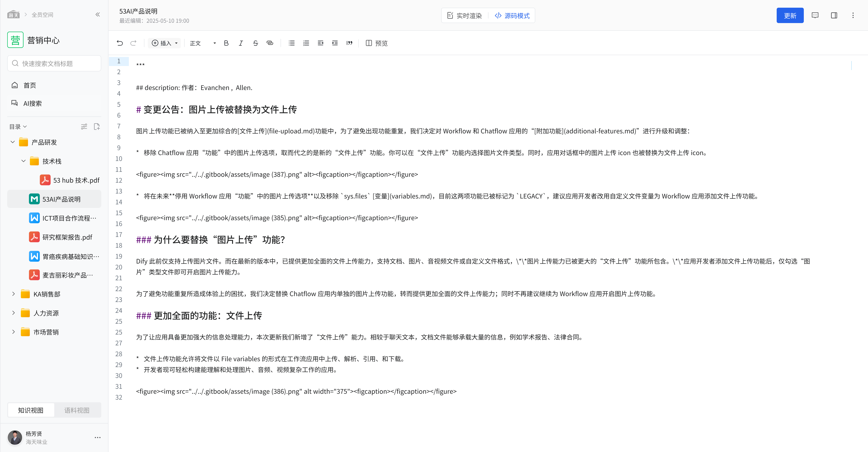Create a new document in directory

(x=97, y=127)
